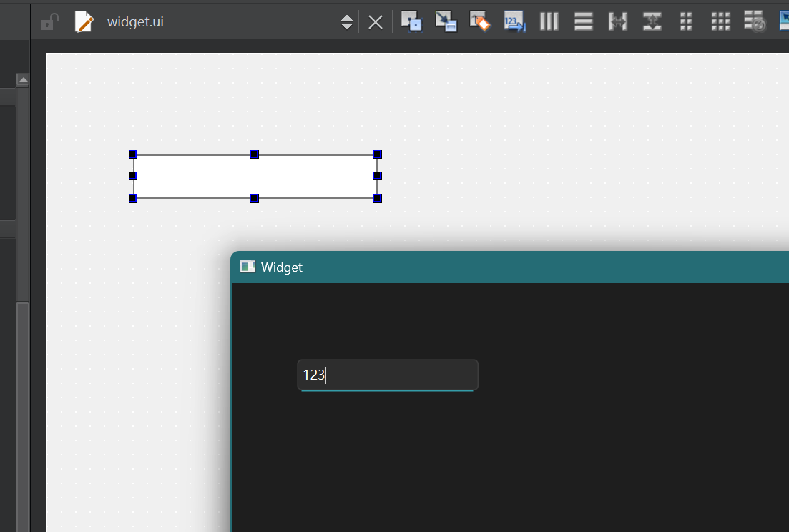The width and height of the screenshot is (789, 532).
Task: Click the Break Layout icon
Action: click(x=755, y=21)
